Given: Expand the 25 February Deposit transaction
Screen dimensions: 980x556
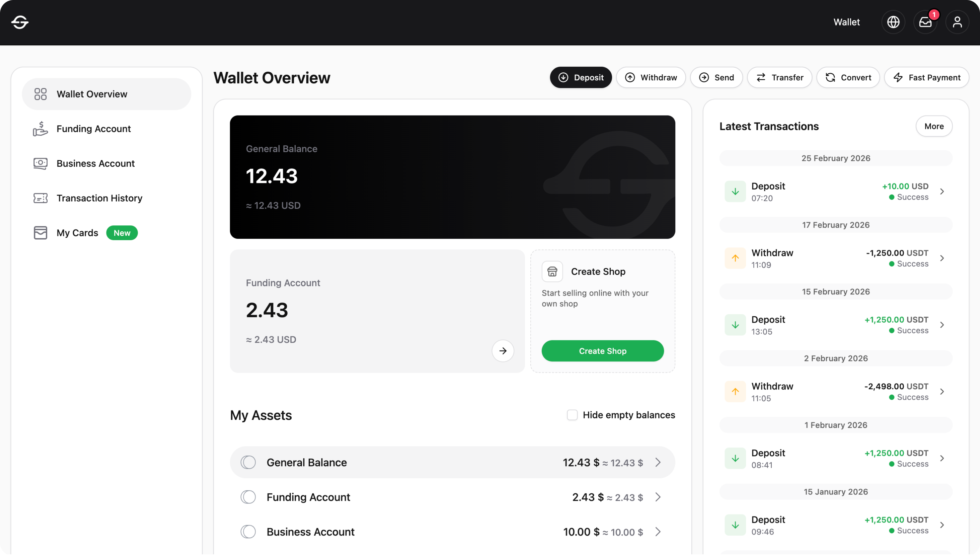Looking at the screenshot, I should pyautogui.click(x=943, y=191).
